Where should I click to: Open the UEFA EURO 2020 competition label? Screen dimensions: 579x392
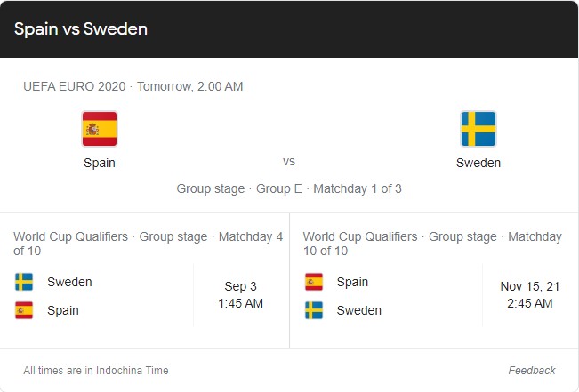point(74,86)
